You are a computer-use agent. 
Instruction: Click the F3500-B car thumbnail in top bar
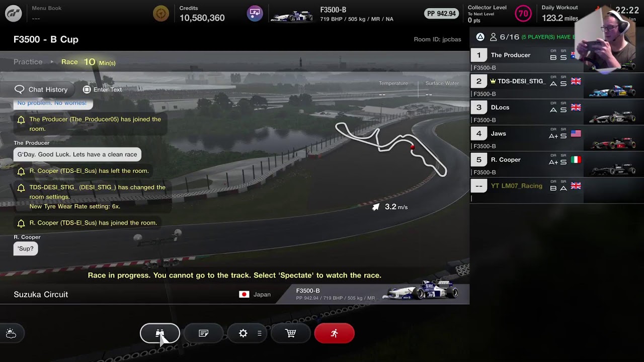click(x=292, y=16)
